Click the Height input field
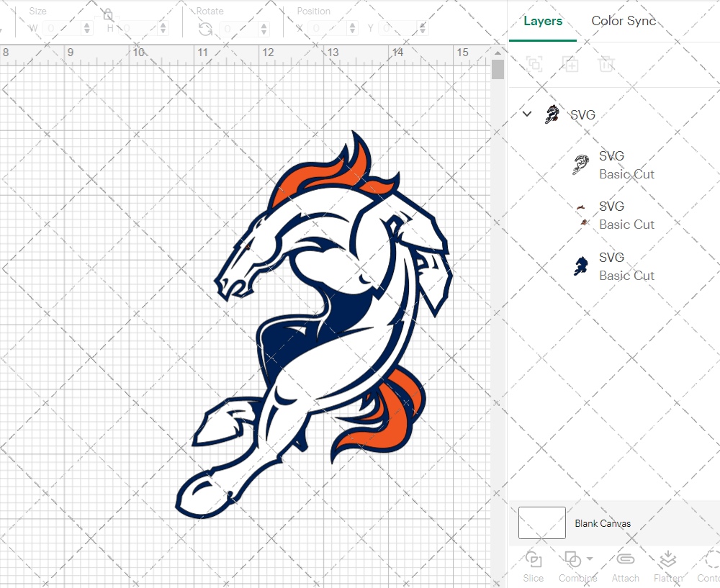Viewport: 720px width, 588px height. (x=138, y=29)
